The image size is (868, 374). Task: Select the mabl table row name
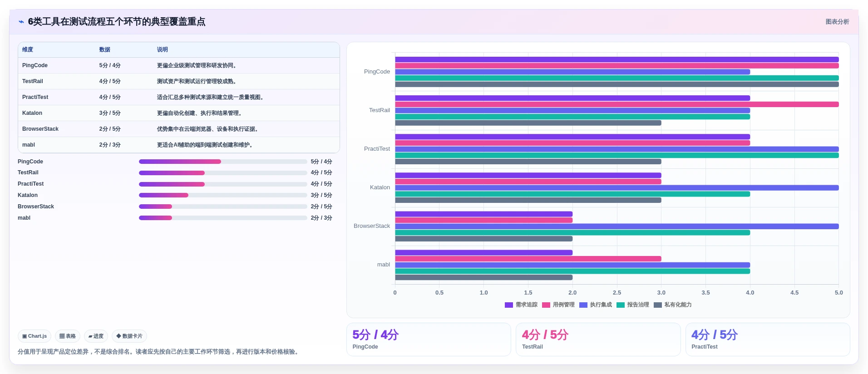29,145
